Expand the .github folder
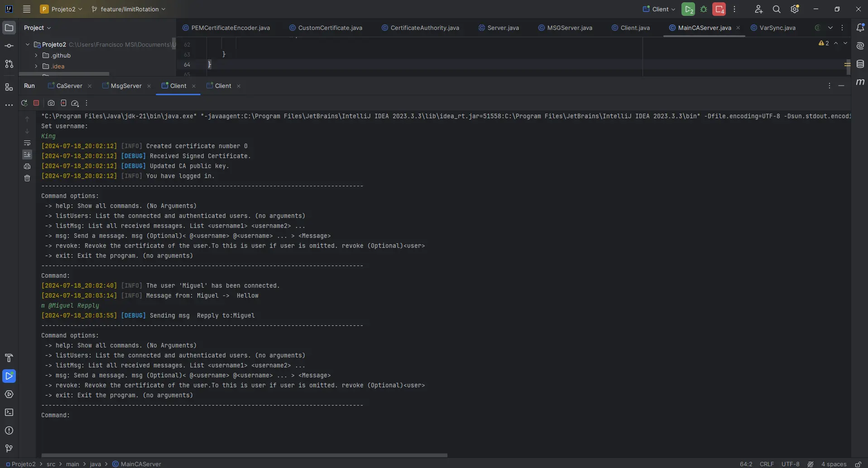The image size is (868, 468). coord(36,55)
